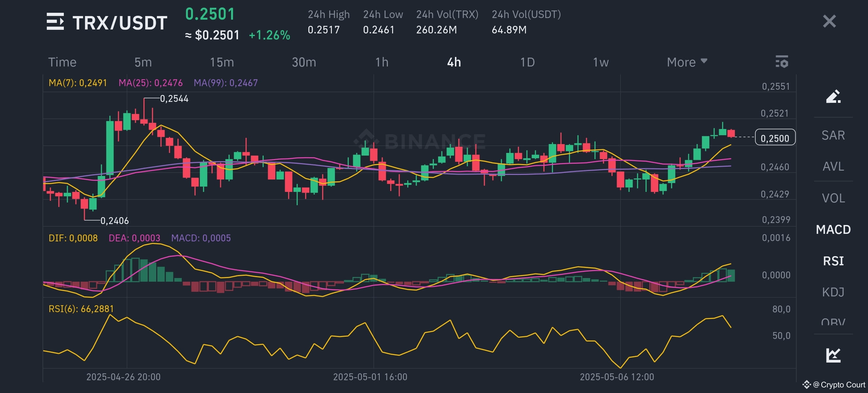Screen dimensions: 868x393
Task: Close the full-screen chart
Action: (x=829, y=21)
